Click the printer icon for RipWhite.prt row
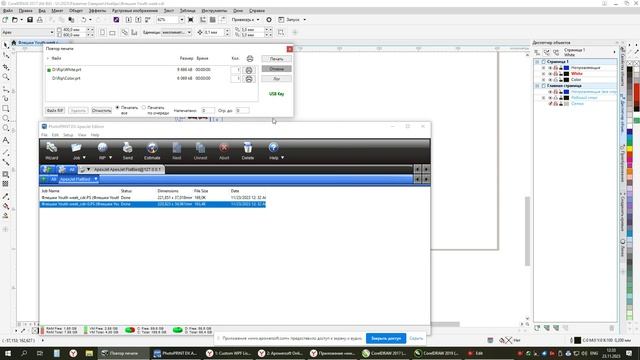Screen dimensions: 640x360 [249, 70]
